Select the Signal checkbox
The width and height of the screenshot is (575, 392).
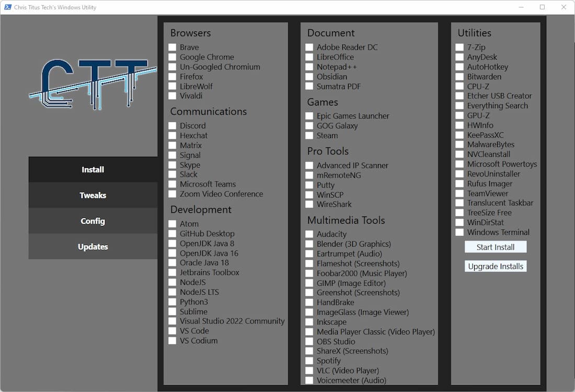click(x=172, y=155)
